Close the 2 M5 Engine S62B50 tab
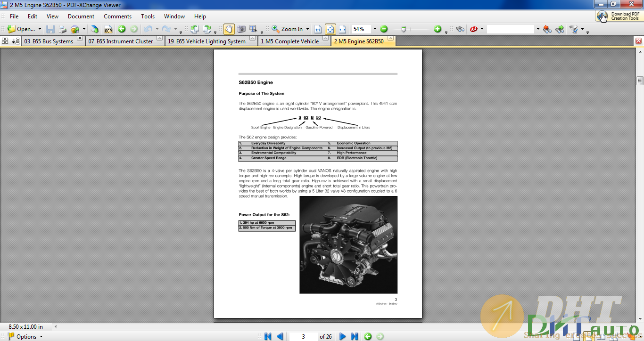This screenshot has width=644, height=341. click(391, 38)
